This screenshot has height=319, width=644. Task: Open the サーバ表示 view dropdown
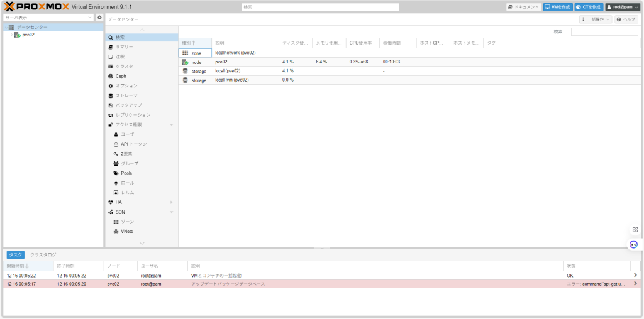click(x=48, y=18)
